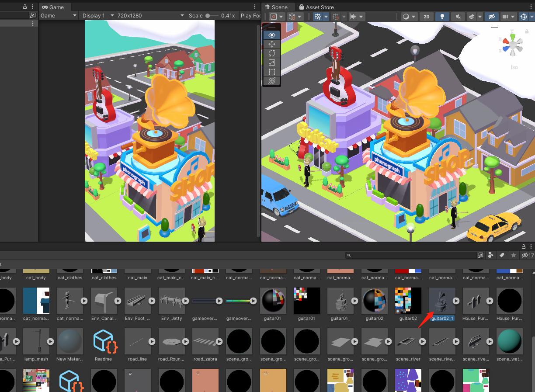
Task: Open the Scene effects dropdown arrow
Action: (x=480, y=17)
